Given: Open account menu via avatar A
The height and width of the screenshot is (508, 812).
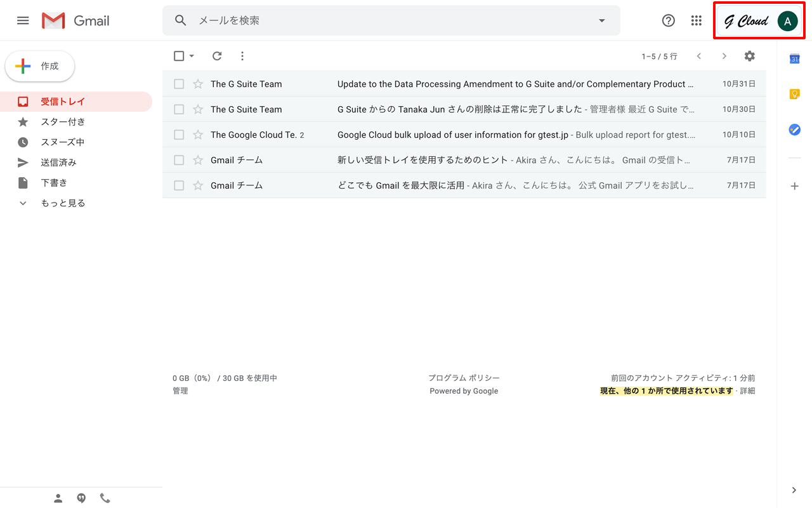Looking at the screenshot, I should pyautogui.click(x=788, y=21).
